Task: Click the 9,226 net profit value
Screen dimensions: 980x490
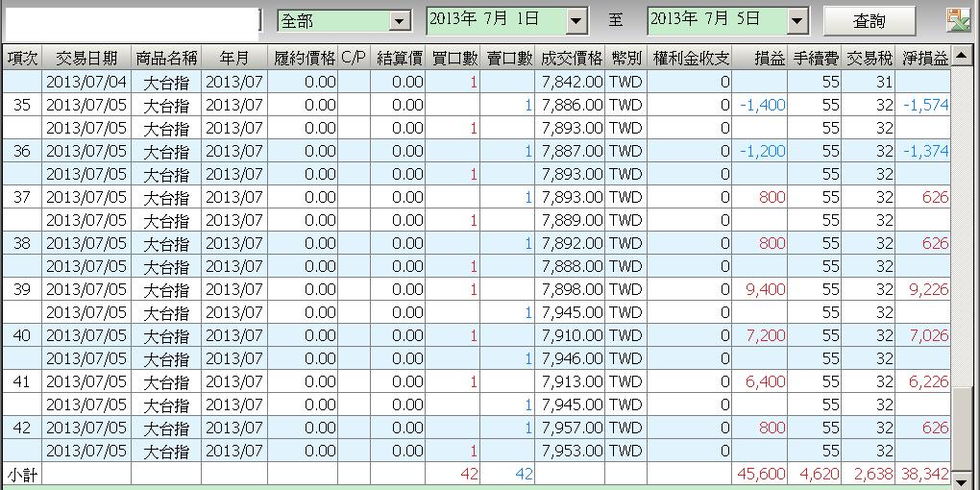Action: point(929,289)
